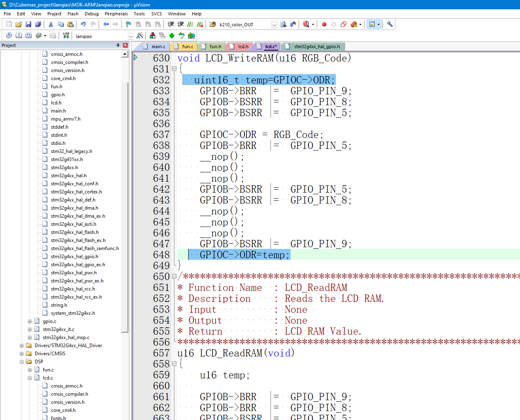Create a new file with New icon
520x420 pixels.
click(x=9, y=24)
